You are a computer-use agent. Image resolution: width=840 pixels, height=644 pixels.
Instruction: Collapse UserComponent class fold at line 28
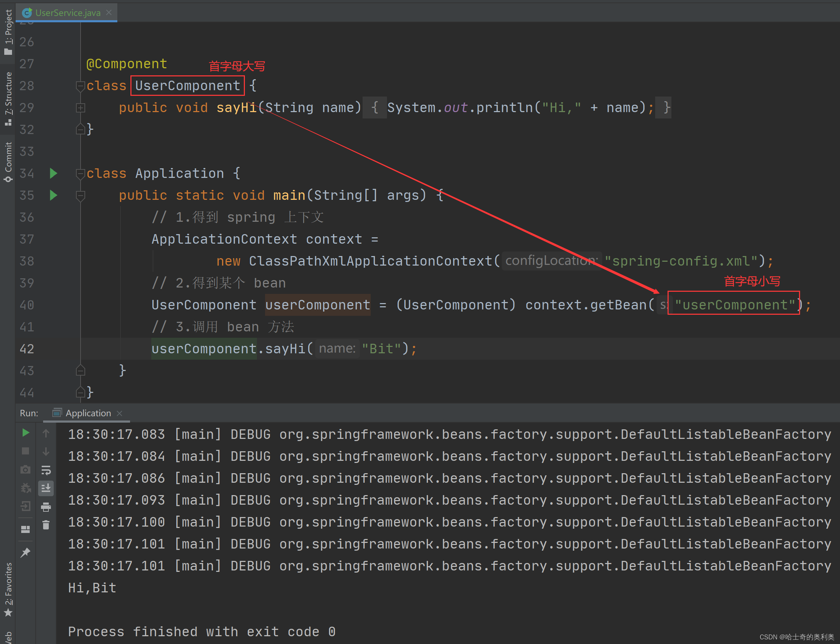click(81, 86)
